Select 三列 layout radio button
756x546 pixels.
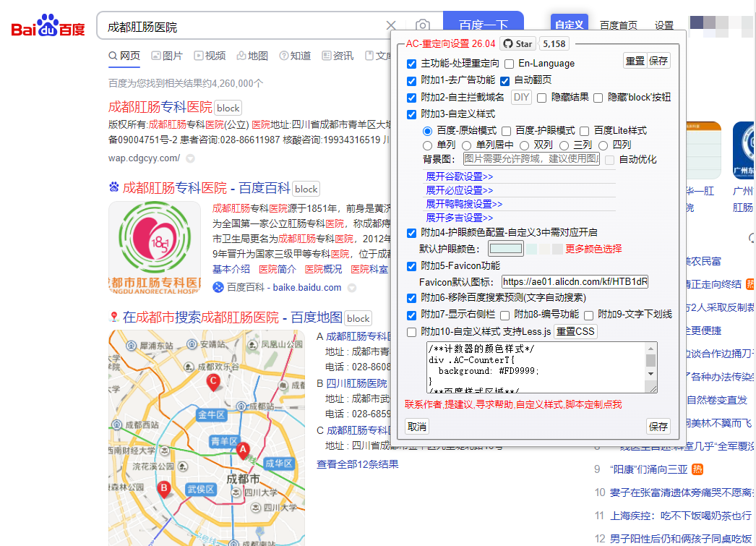click(x=564, y=145)
